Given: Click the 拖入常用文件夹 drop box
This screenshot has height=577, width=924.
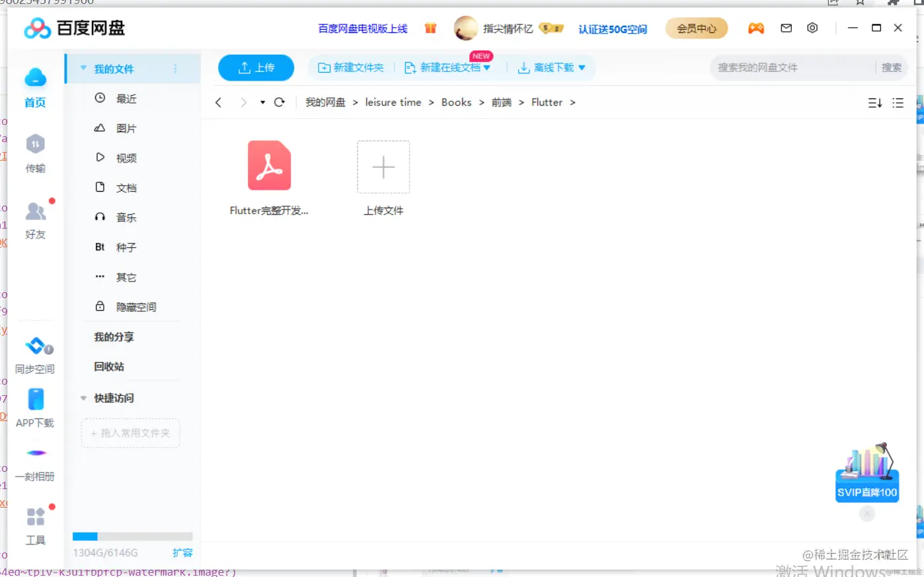Looking at the screenshot, I should pos(130,433).
